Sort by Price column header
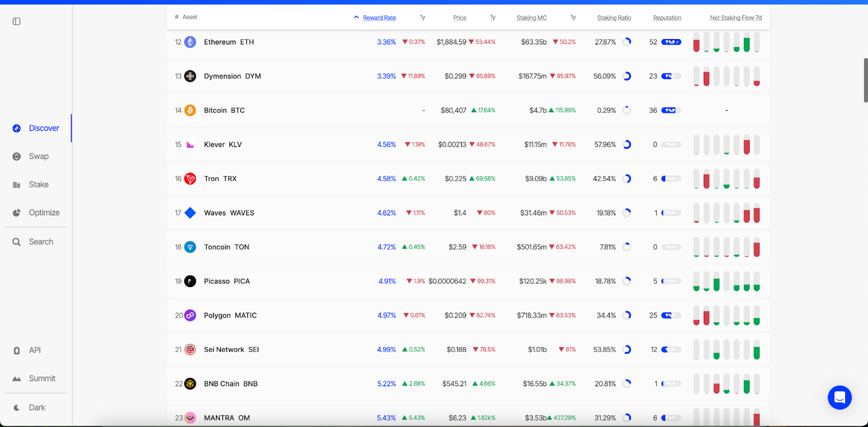The width and height of the screenshot is (868, 427). [x=459, y=18]
